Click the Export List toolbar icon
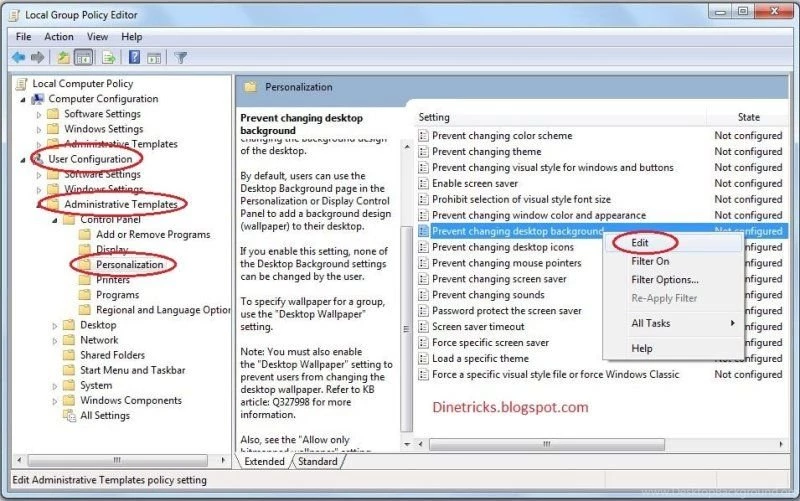The image size is (800, 501). point(109,57)
